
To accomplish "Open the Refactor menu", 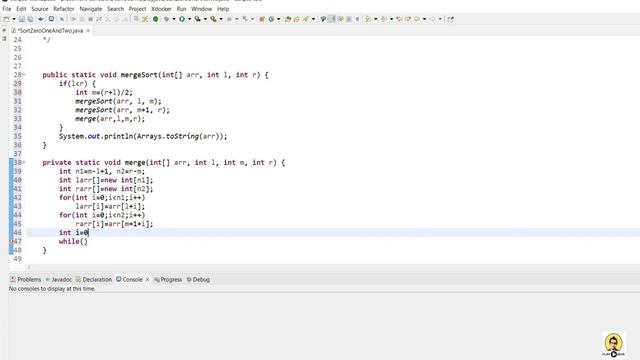I will [64, 9].
